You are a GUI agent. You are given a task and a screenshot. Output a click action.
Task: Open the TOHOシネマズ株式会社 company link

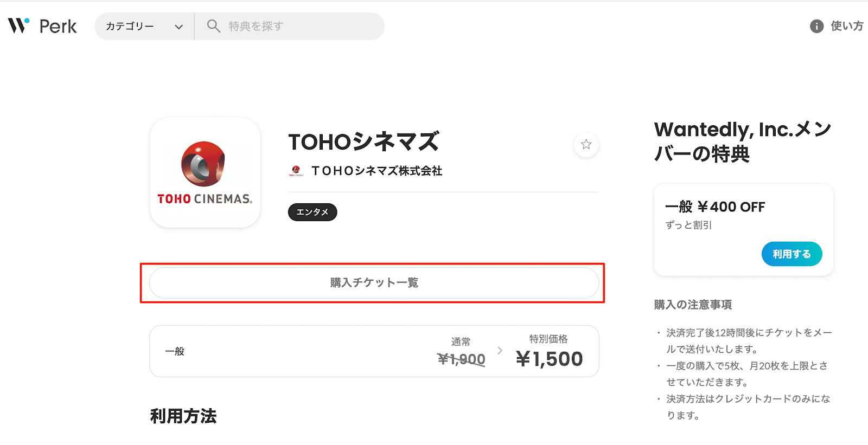click(376, 171)
